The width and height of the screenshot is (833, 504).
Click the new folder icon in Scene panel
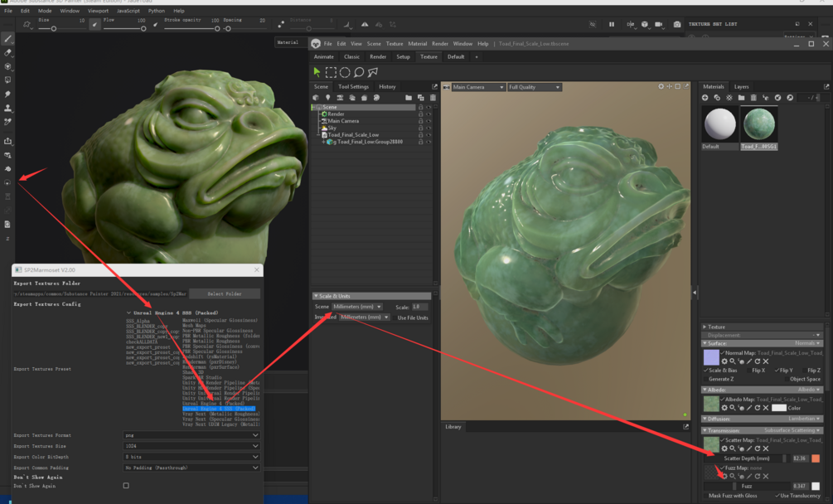coord(408,98)
